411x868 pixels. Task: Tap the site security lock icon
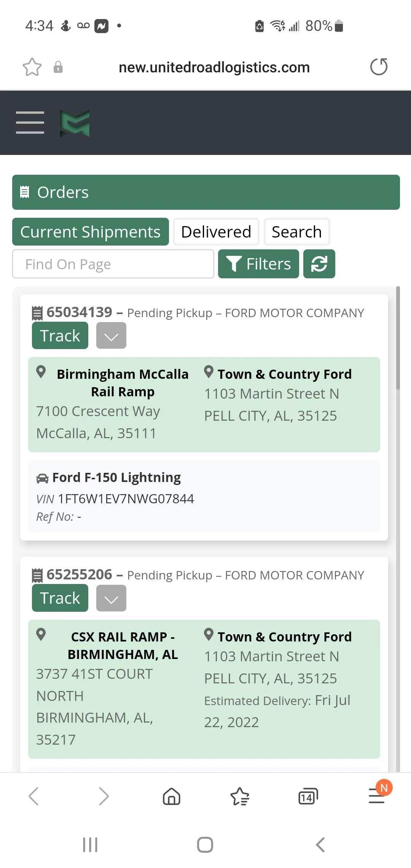(x=58, y=67)
